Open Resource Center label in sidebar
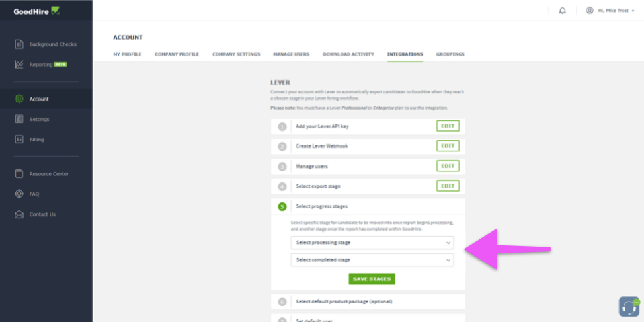Viewport: 644px width, 322px height. tap(50, 174)
